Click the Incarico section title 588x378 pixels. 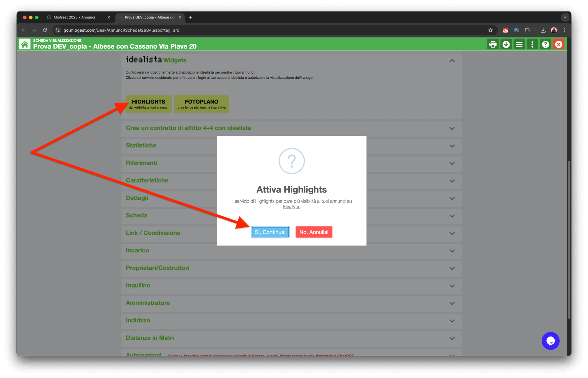coord(137,250)
